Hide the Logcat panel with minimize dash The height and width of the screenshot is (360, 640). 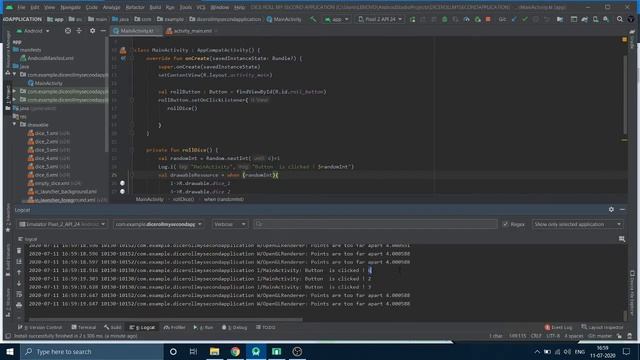622,209
